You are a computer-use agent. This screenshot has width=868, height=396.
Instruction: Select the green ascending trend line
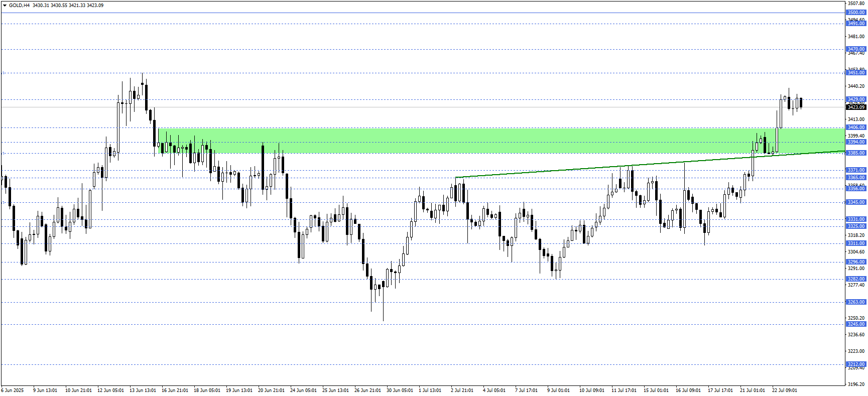(x=650, y=164)
